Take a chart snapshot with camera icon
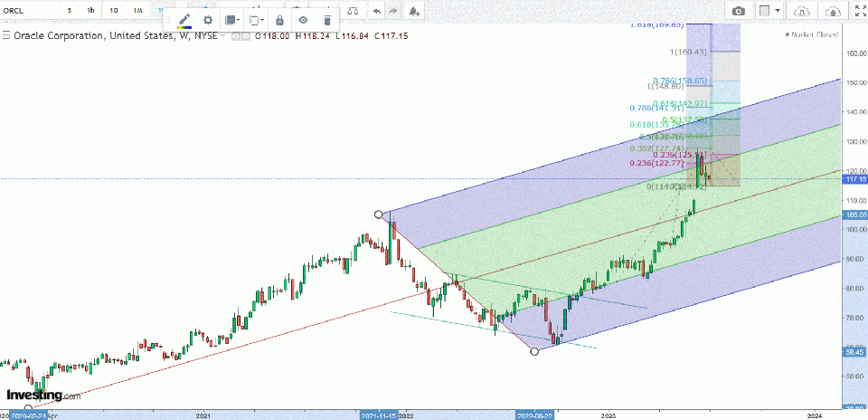 click(x=739, y=11)
